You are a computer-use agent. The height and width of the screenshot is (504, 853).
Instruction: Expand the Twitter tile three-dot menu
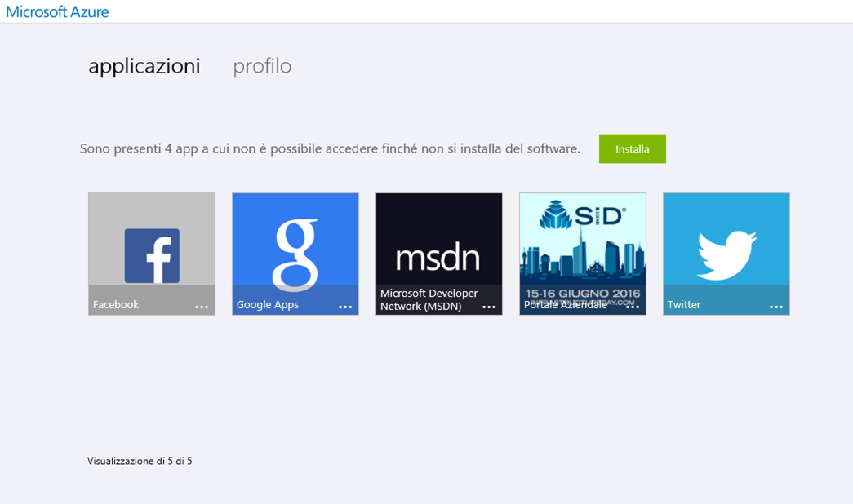point(776,307)
